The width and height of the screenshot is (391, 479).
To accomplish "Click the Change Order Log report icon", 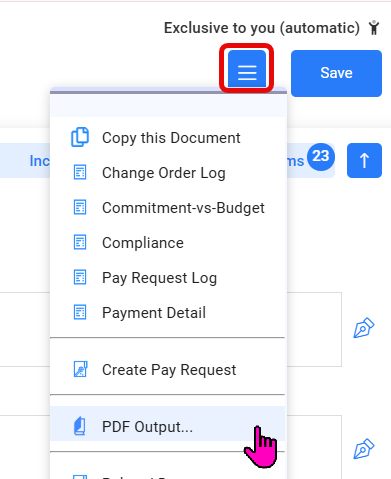I will tap(80, 172).
